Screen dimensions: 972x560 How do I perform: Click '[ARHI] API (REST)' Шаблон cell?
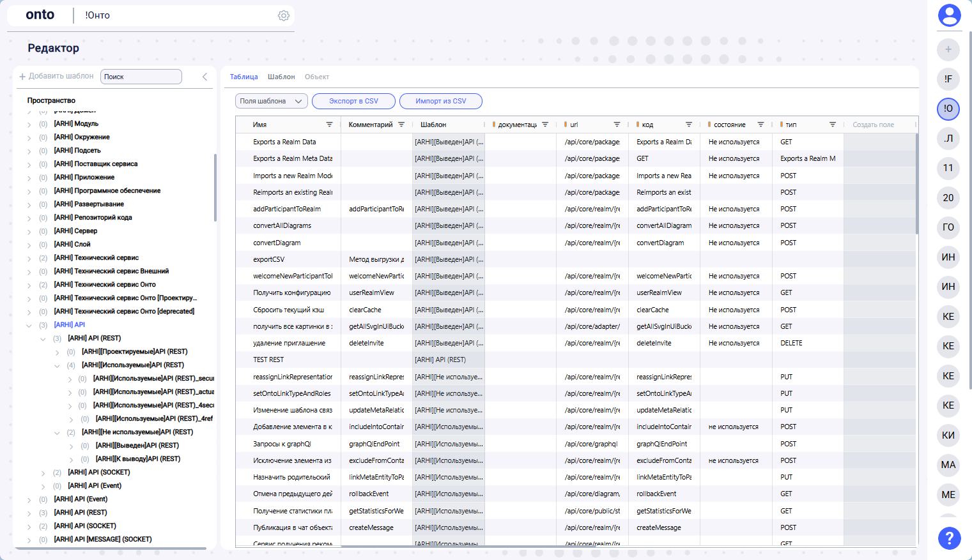(x=440, y=359)
